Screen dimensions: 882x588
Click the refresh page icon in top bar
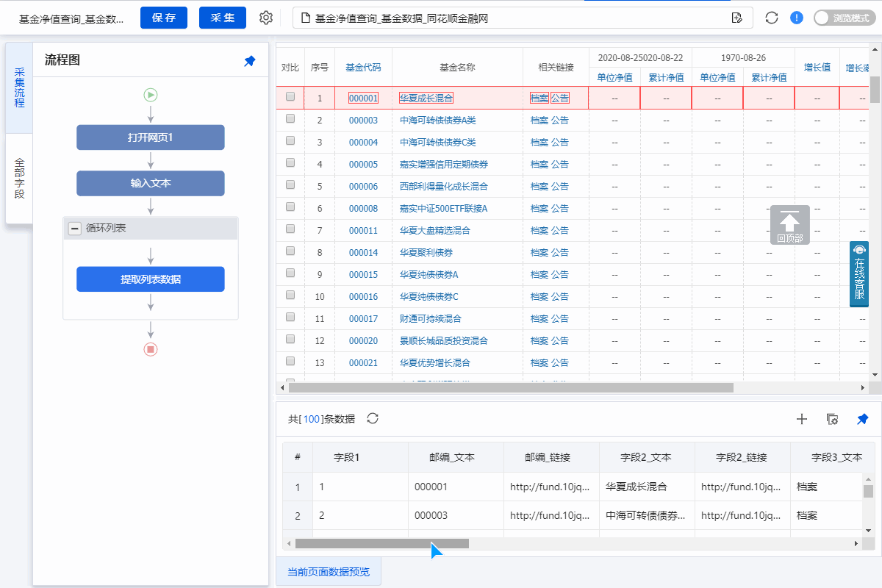[771, 18]
